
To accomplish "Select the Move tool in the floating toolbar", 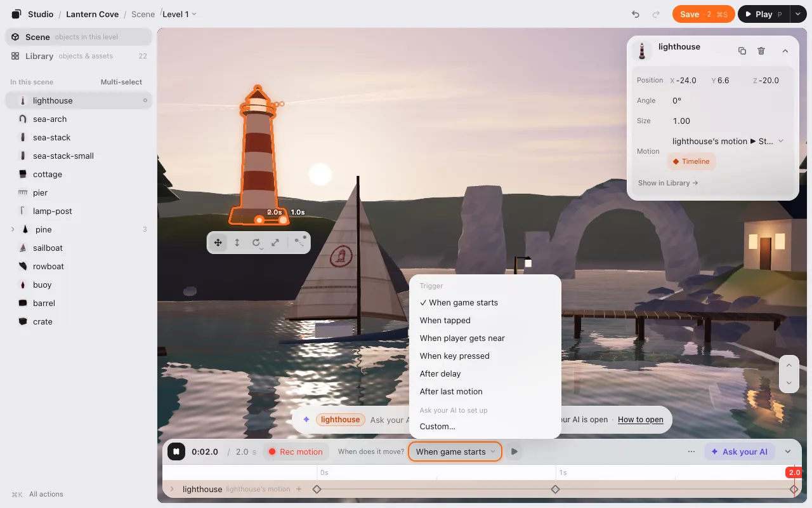I will point(218,243).
